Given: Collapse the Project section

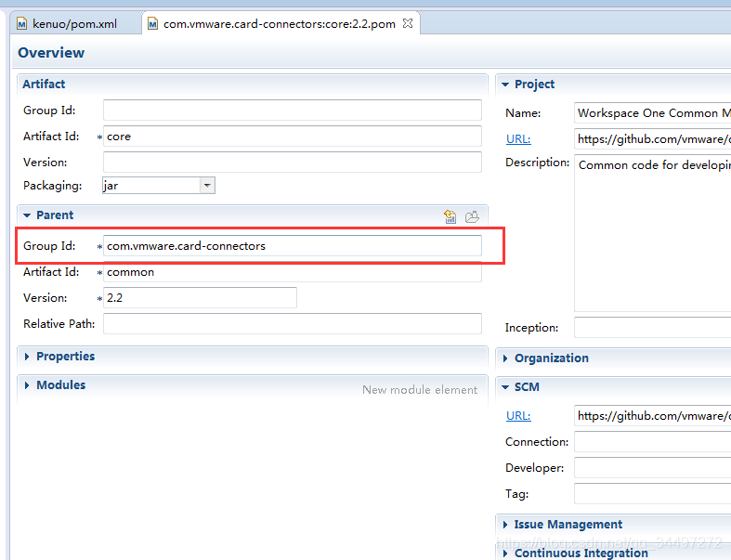Looking at the screenshot, I should [x=505, y=85].
